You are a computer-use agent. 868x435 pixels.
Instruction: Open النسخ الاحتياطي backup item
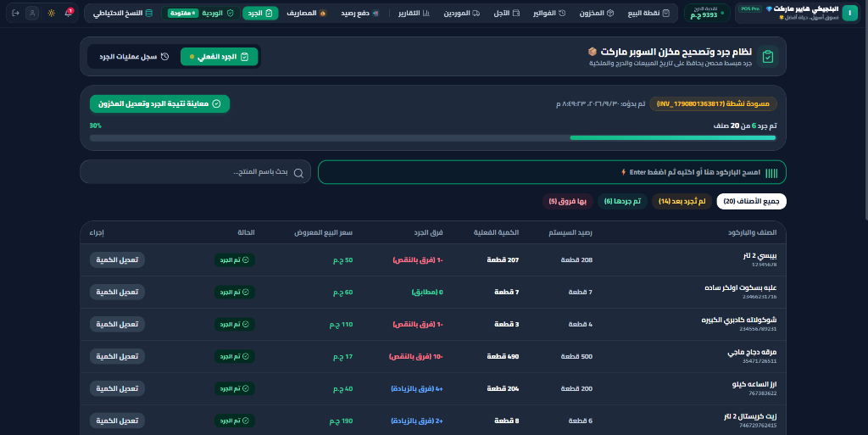click(122, 13)
